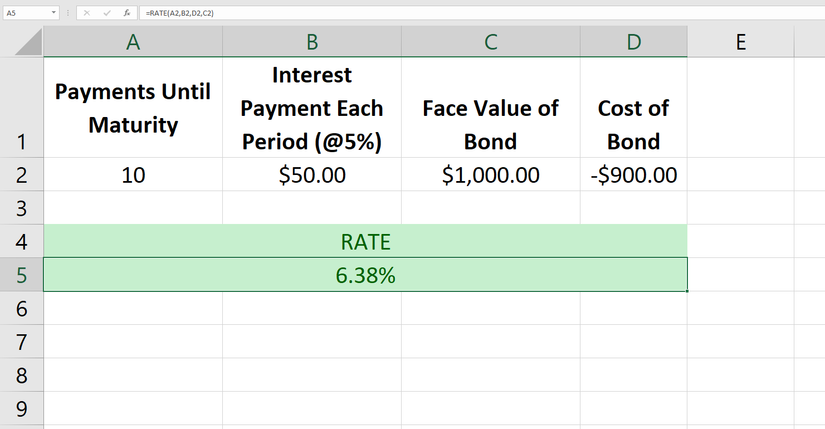Image resolution: width=825 pixels, height=429 pixels.
Task: Select column D header
Action: point(633,42)
